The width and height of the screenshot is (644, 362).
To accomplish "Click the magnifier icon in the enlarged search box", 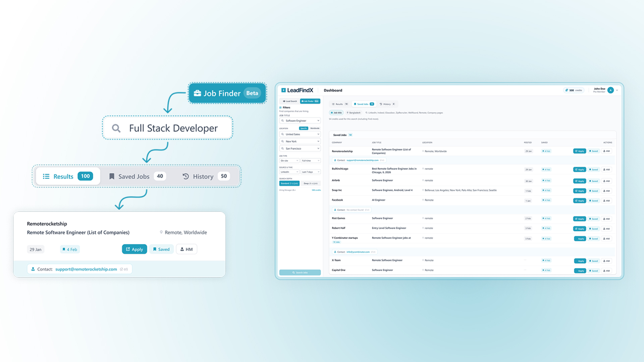I will click(x=116, y=128).
